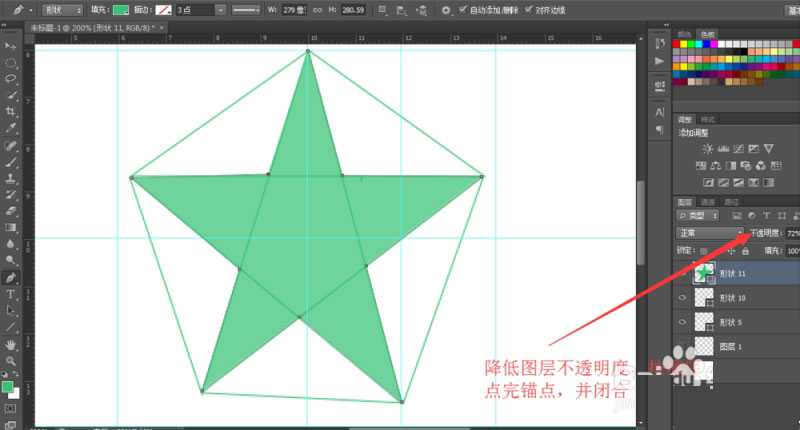The width and height of the screenshot is (800, 430).
Task: Switch to the 色板 swatches tab
Action: [x=708, y=33]
